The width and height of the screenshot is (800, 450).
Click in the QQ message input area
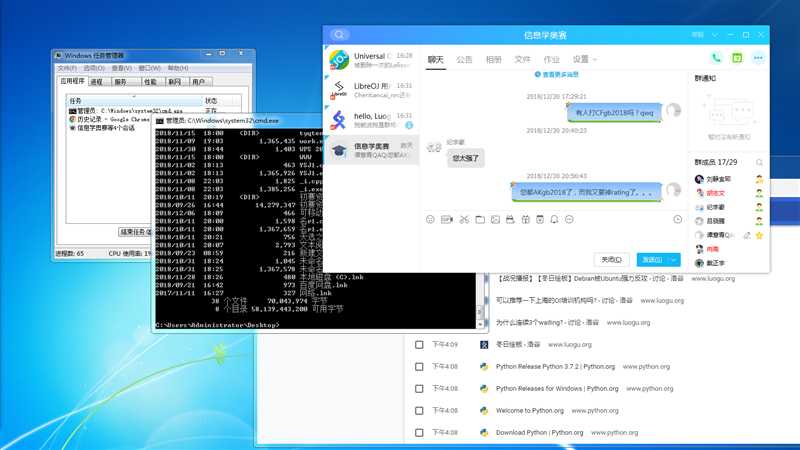coord(554,239)
